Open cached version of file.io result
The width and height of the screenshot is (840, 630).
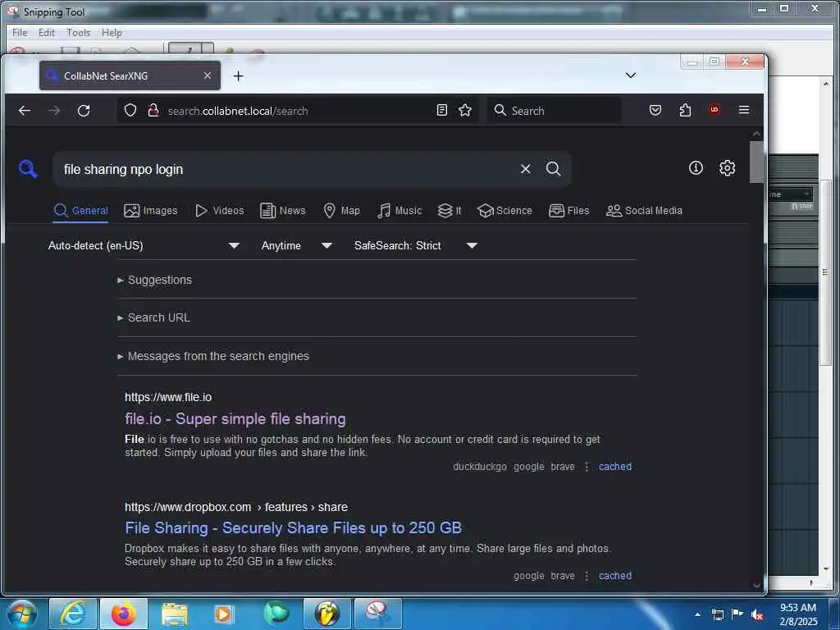[x=615, y=467]
